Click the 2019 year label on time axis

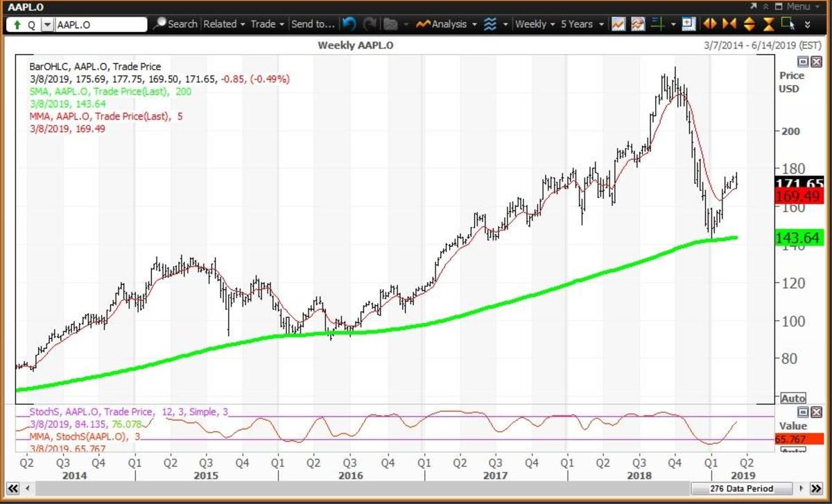[743, 476]
